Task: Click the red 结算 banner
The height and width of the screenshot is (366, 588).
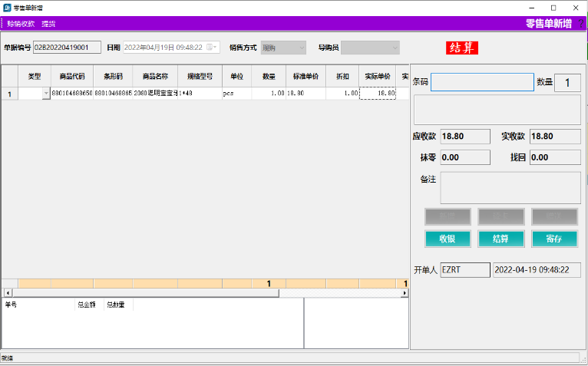Action: [462, 48]
